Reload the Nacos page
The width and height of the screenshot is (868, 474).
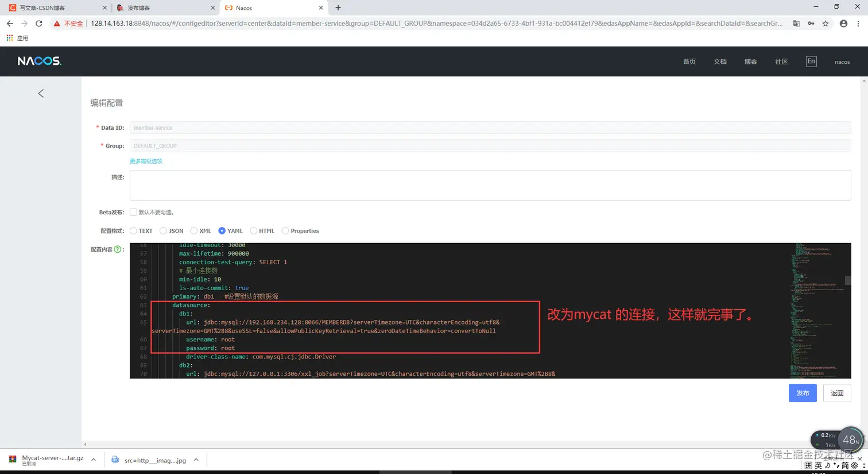tap(39, 24)
